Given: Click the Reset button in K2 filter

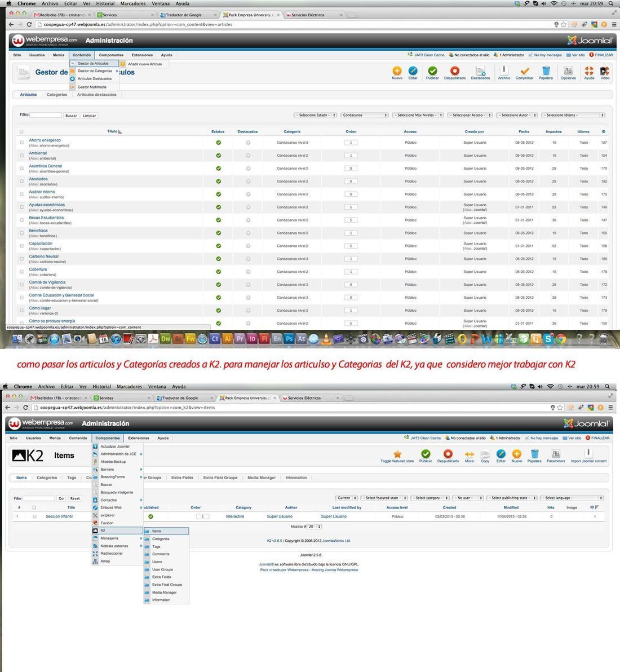Looking at the screenshot, I should 75,498.
